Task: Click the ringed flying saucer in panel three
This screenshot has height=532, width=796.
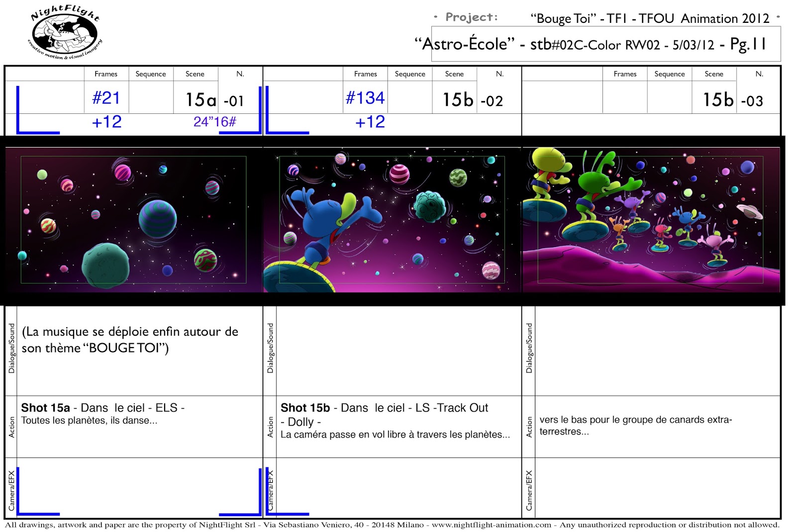Action: click(x=750, y=211)
